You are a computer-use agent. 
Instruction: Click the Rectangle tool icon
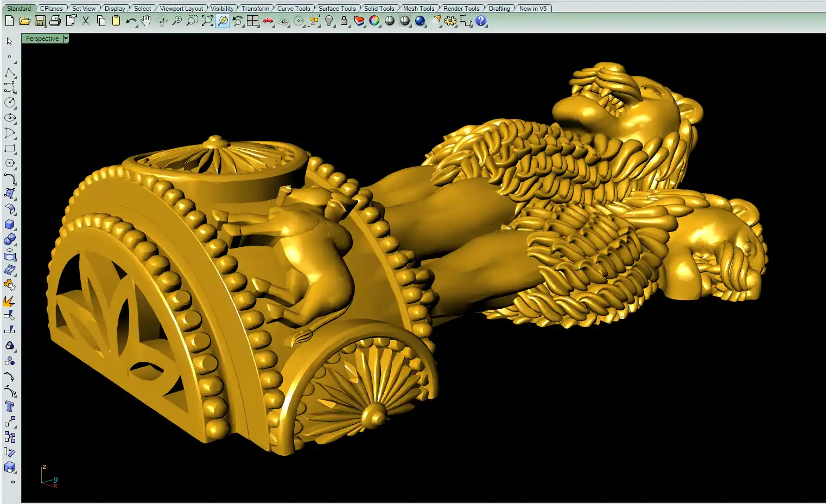click(x=10, y=148)
